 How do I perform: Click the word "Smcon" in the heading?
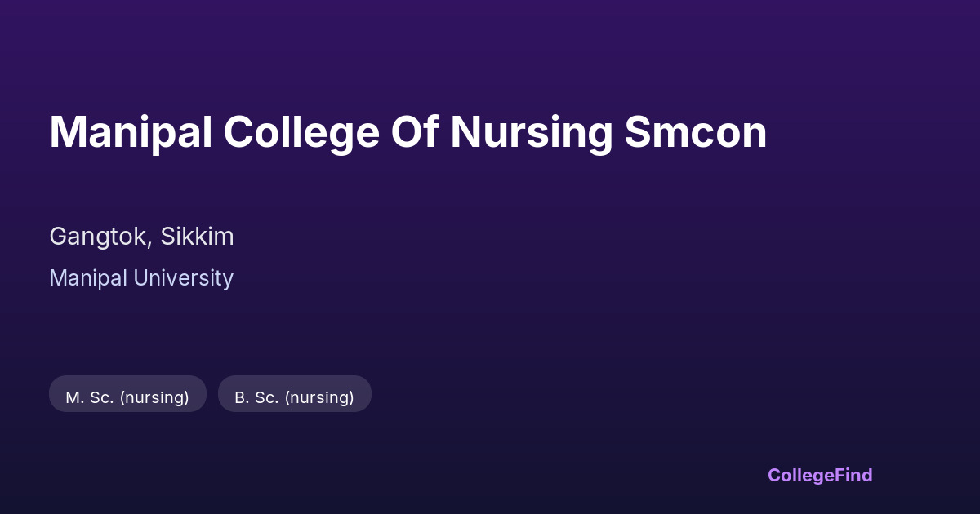tap(696, 132)
